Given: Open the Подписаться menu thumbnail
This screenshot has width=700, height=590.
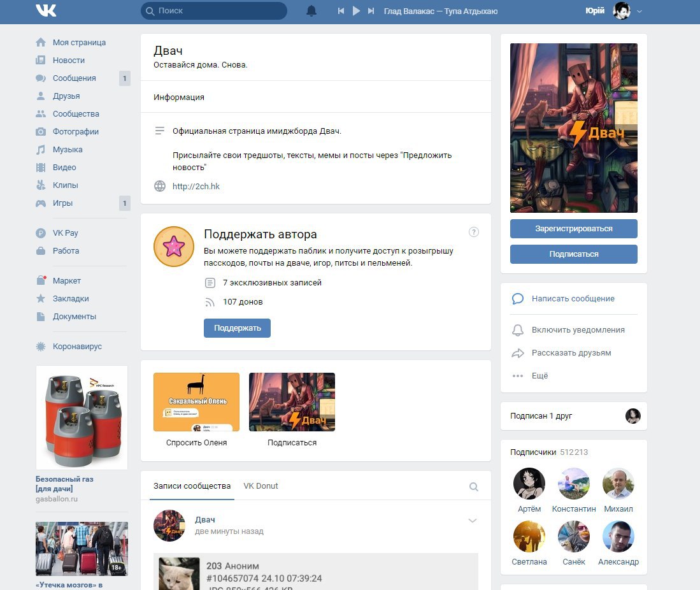Looking at the screenshot, I should tap(292, 402).
